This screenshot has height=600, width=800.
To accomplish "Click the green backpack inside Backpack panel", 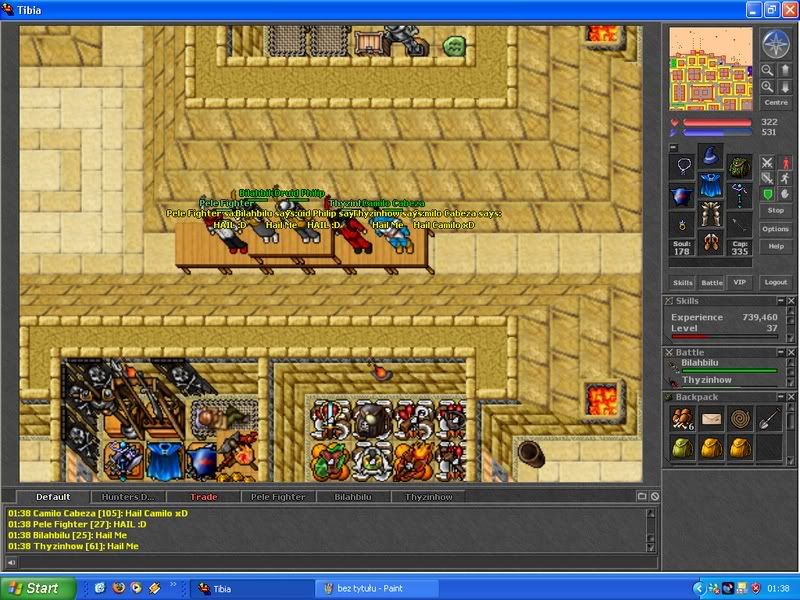I will pyautogui.click(x=682, y=447).
